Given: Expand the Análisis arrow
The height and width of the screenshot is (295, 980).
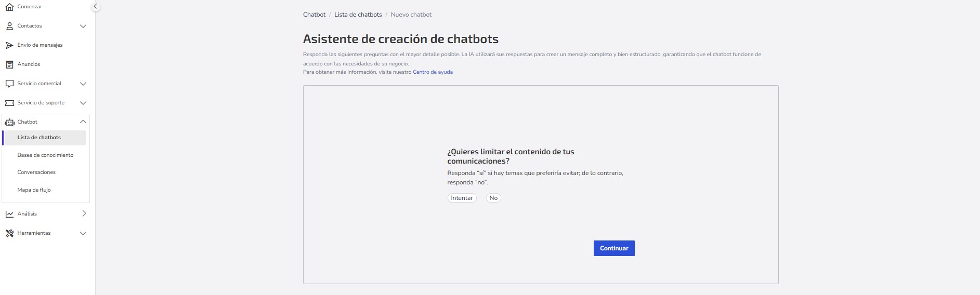Looking at the screenshot, I should 84,213.
